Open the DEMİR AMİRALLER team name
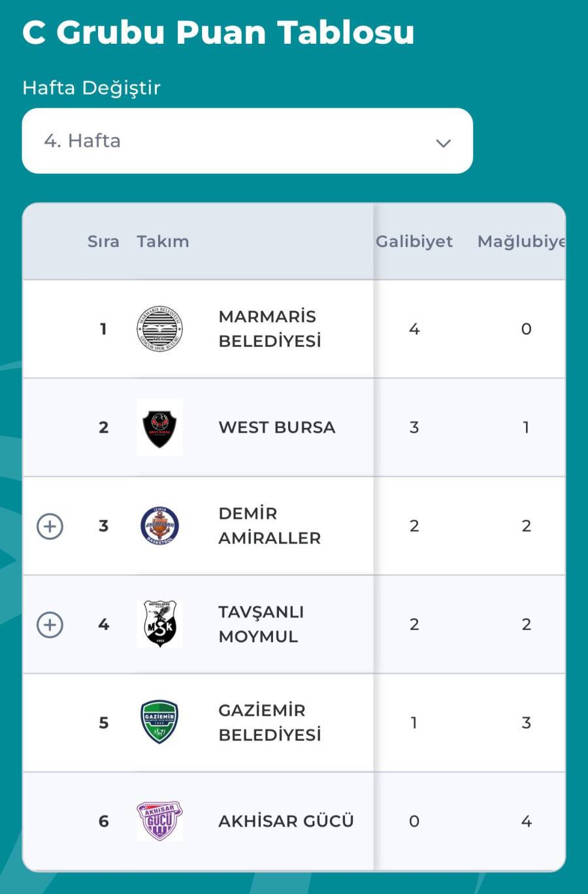 [270, 526]
